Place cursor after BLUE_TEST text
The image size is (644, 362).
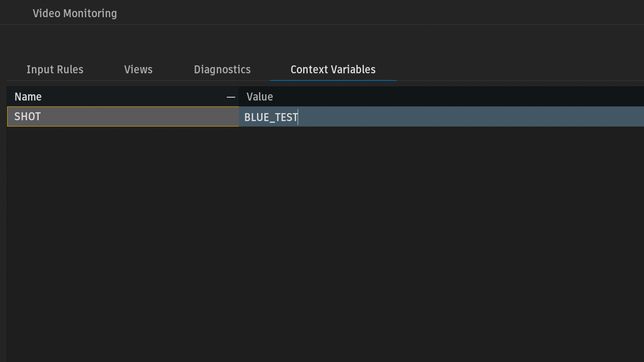click(x=299, y=117)
